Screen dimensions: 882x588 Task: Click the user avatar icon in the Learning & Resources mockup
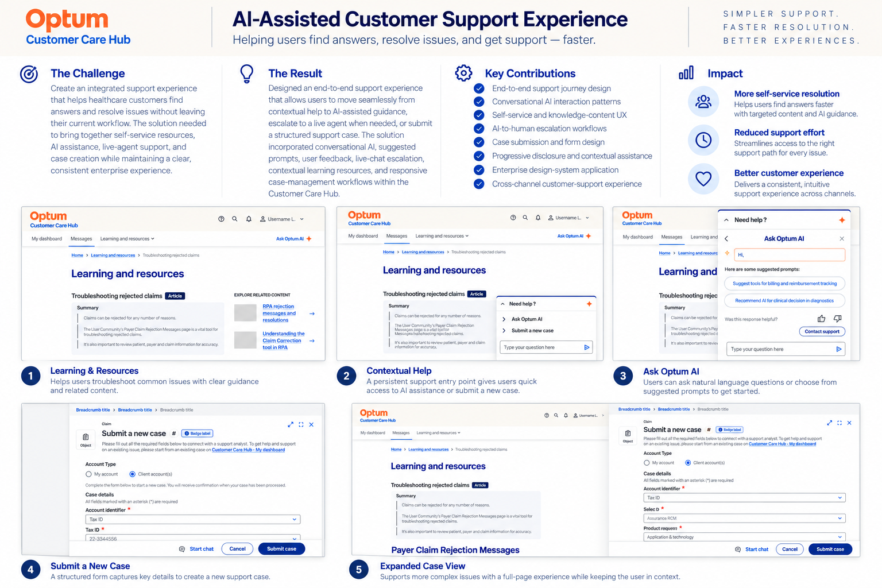pyautogui.click(x=263, y=219)
